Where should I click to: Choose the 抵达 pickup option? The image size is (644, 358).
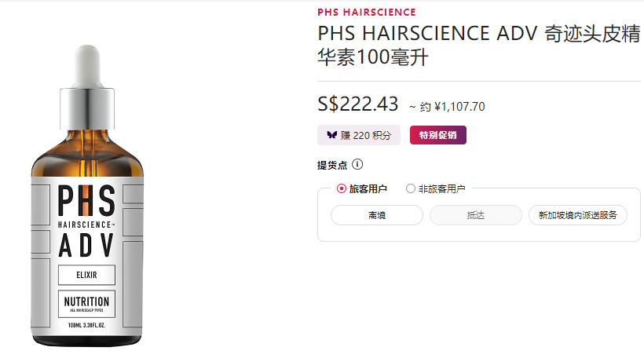476,215
